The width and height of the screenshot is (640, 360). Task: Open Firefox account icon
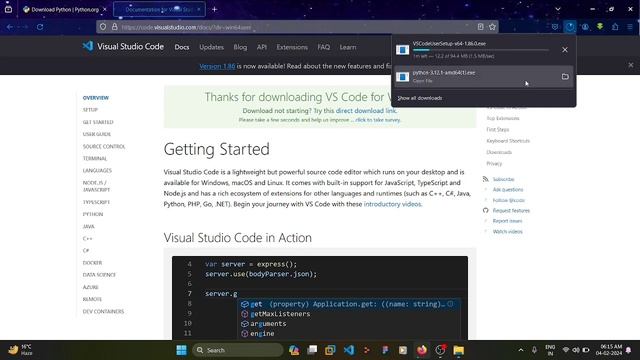[x=585, y=27]
